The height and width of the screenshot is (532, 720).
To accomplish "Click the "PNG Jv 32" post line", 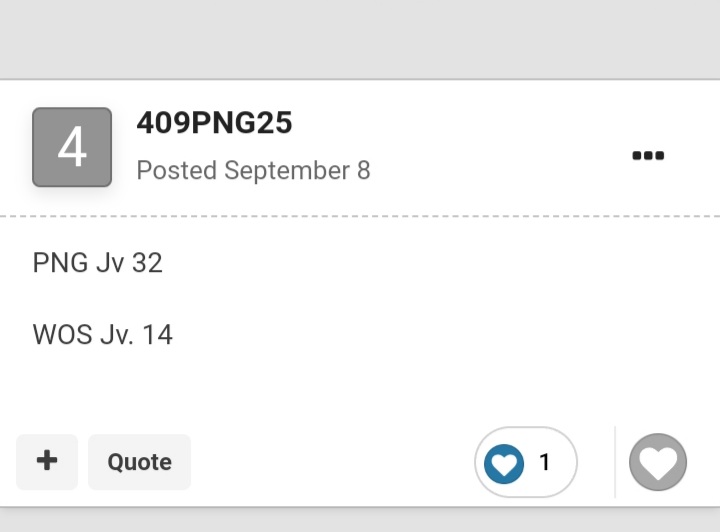I will (97, 263).
